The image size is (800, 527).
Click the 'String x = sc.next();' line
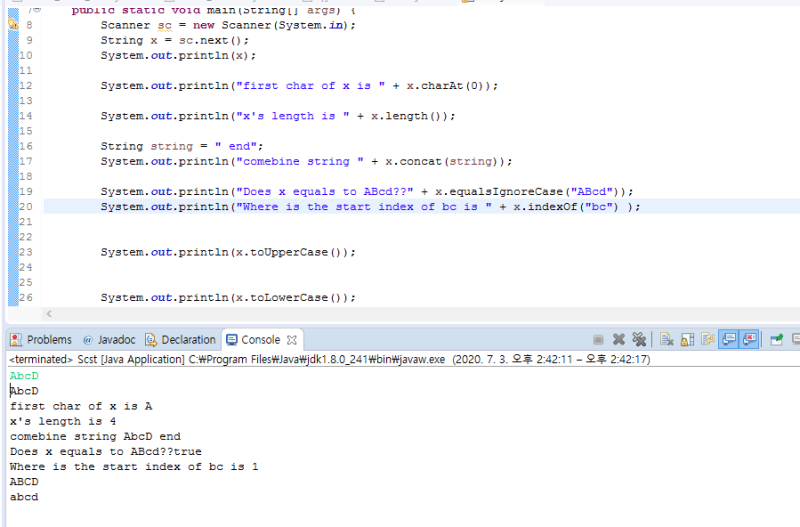174,40
